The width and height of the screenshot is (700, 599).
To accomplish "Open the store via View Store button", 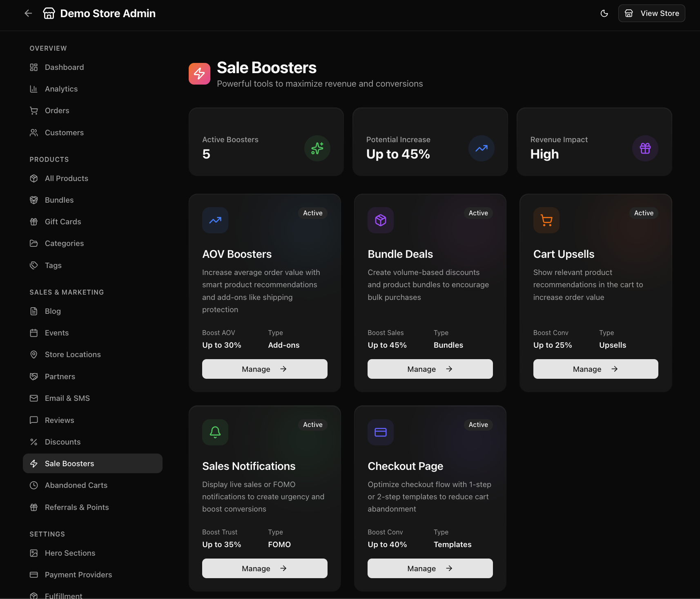I will 651,13.
